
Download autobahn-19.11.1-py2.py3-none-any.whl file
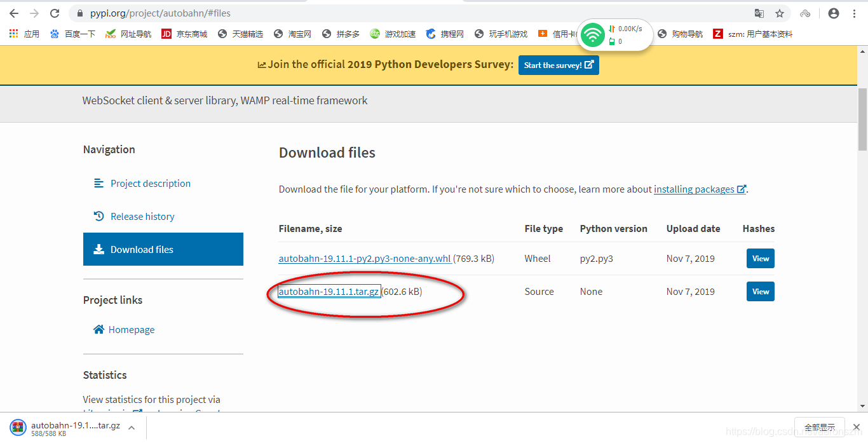[365, 259]
